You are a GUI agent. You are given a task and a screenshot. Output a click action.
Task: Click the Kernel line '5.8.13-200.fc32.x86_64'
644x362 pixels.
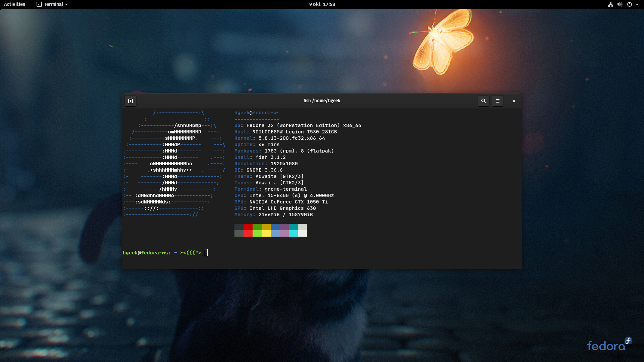pyautogui.click(x=292, y=138)
